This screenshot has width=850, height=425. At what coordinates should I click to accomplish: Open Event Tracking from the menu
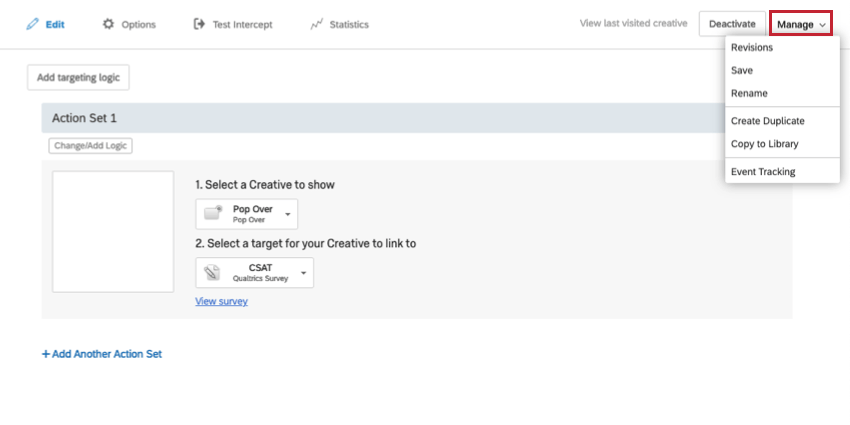tap(763, 171)
